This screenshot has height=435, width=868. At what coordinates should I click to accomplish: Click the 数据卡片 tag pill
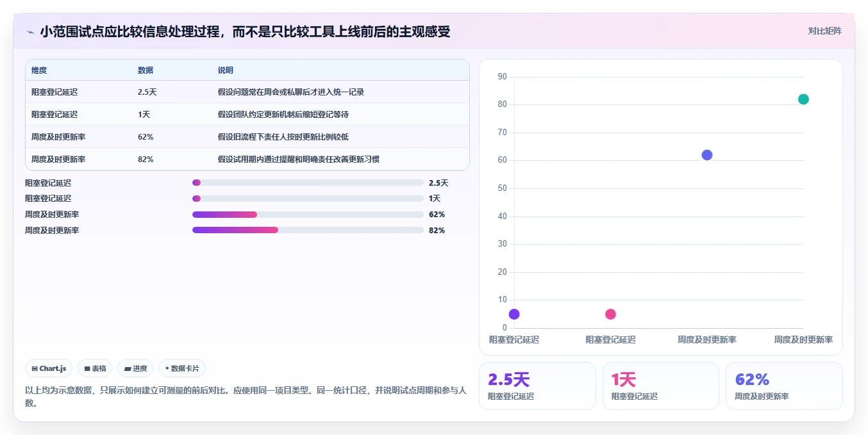point(182,368)
